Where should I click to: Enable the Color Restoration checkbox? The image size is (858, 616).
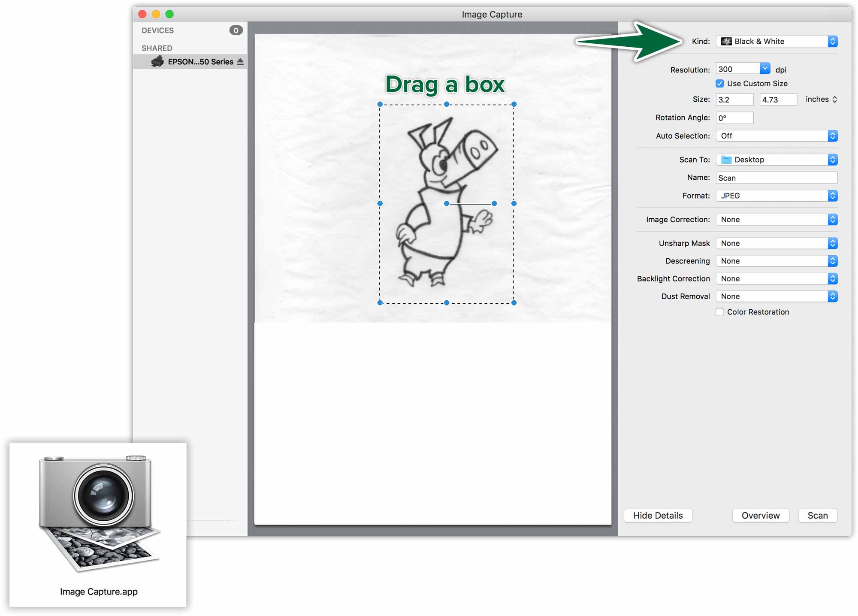click(x=720, y=312)
